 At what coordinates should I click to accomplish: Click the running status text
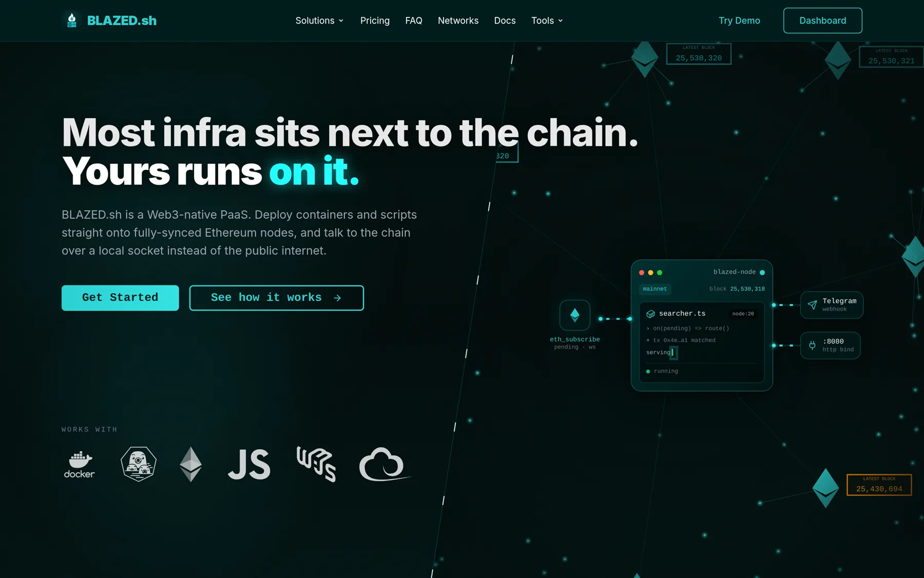click(666, 371)
